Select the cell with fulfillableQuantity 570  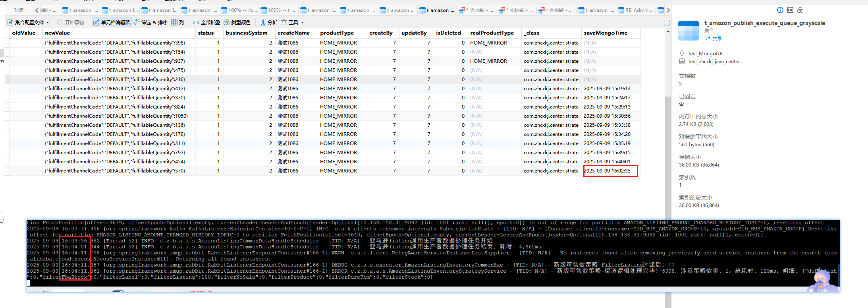pos(119,171)
